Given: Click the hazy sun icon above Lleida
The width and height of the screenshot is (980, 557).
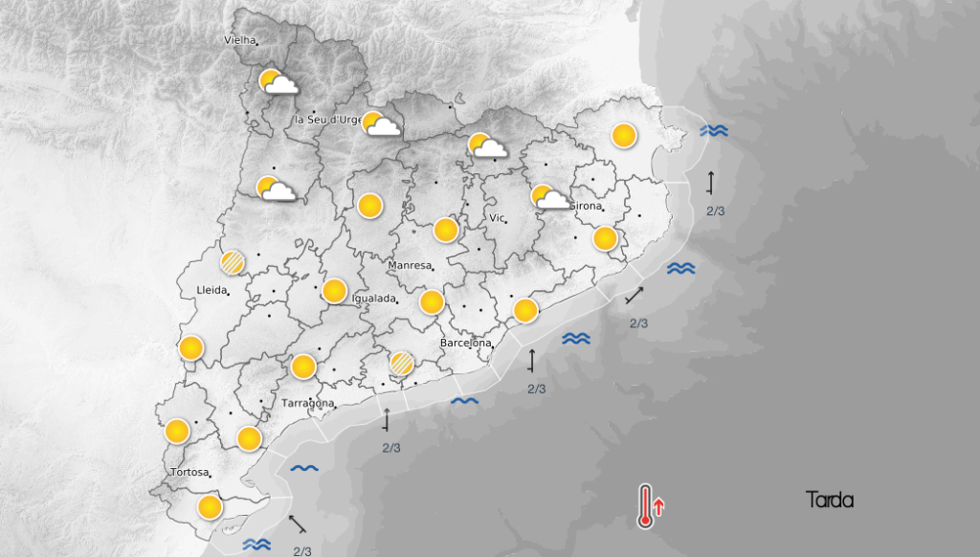Looking at the screenshot, I should click(233, 262).
